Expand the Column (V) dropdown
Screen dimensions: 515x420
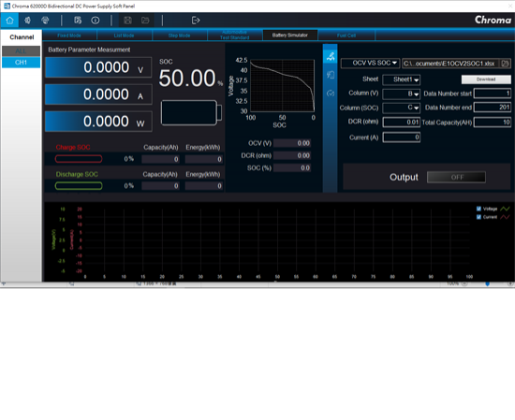coord(402,94)
